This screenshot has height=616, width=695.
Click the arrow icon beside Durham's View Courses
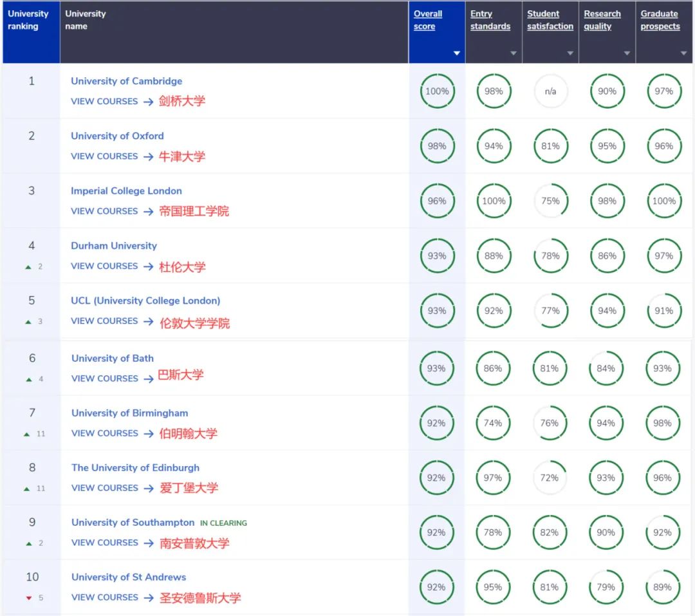[x=149, y=266]
